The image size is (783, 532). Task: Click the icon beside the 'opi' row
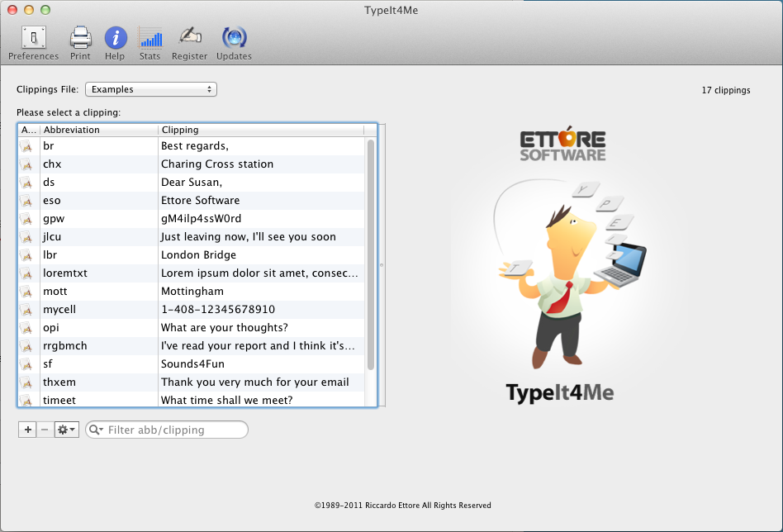coord(26,328)
